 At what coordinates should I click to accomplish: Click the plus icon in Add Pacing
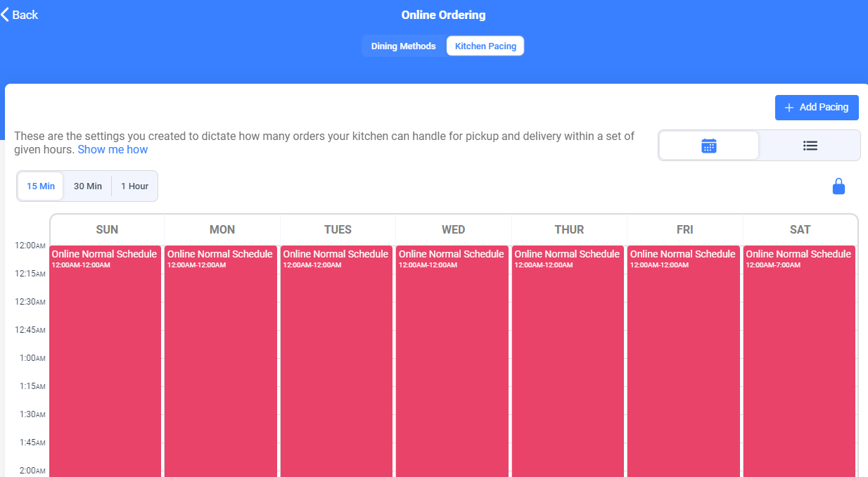789,108
